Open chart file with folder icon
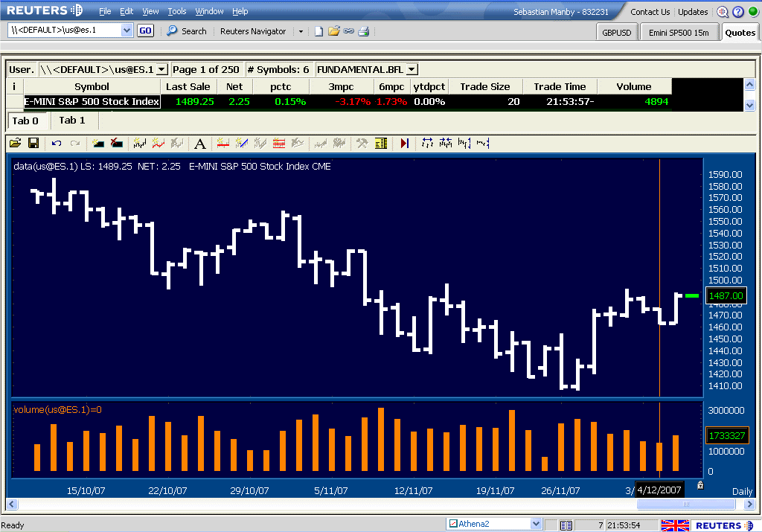762x532 pixels. tap(15, 143)
